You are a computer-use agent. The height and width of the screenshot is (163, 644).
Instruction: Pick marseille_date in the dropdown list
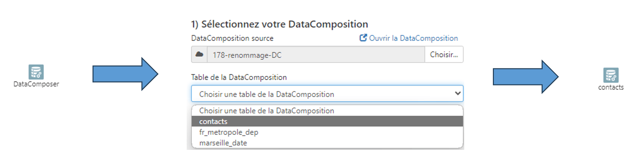pos(223,143)
